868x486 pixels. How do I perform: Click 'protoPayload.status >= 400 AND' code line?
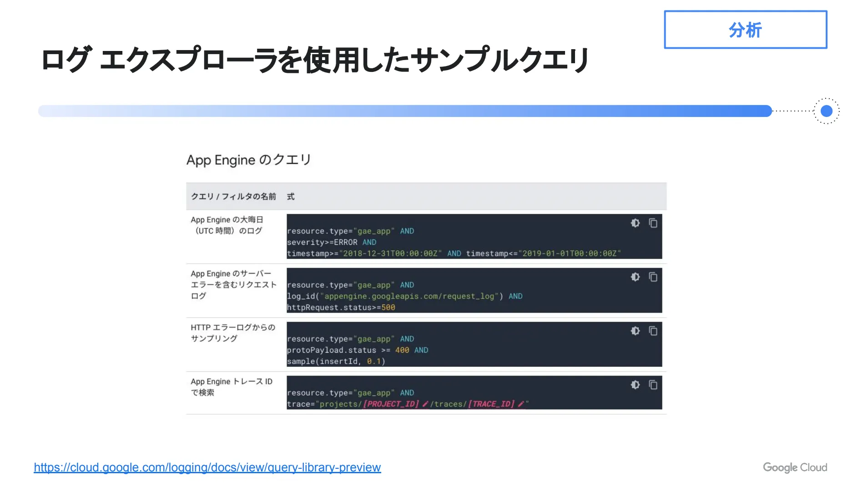click(x=358, y=350)
